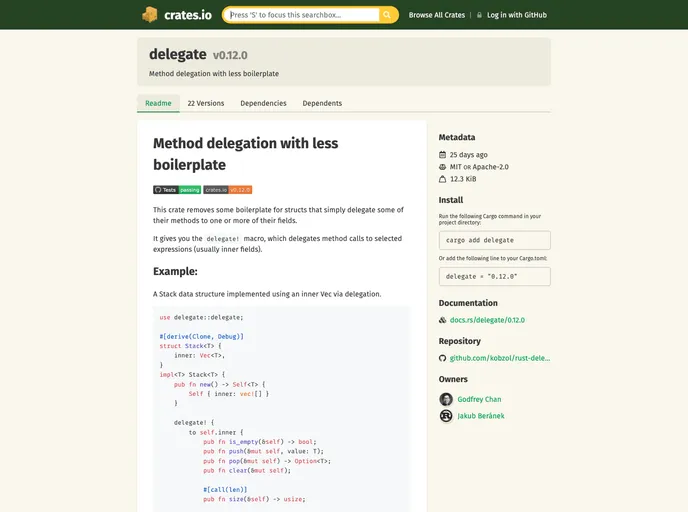Click the 12.3 KiB size text
688x512 pixels.
(x=463, y=179)
